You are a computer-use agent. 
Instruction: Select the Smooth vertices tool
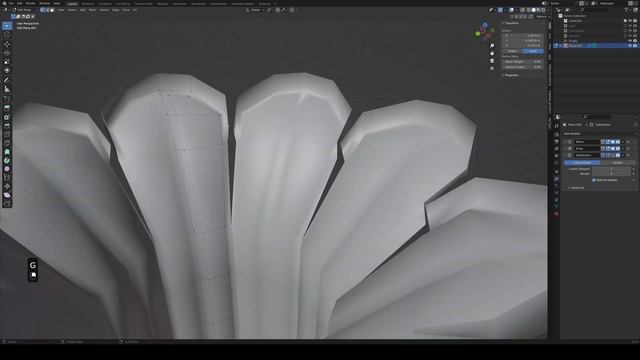pos(7,169)
